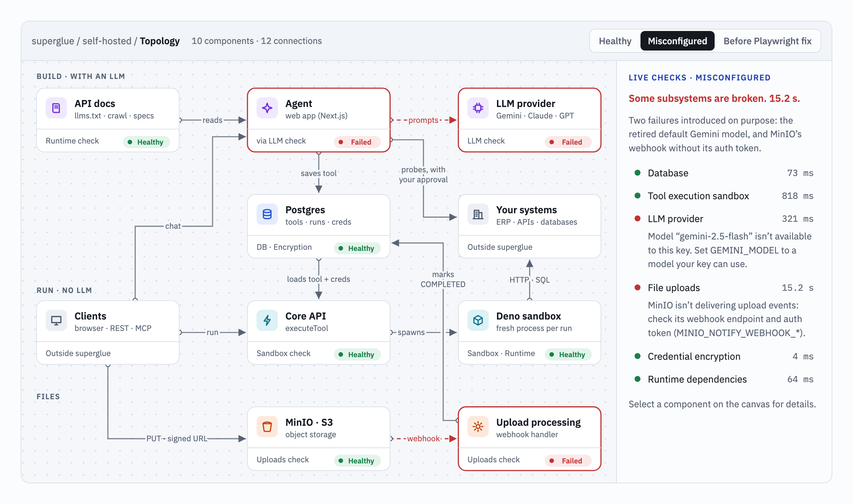Viewport: 853px width, 504px height.
Task: Select the Tool execution sandbox check row
Action: tap(724, 196)
